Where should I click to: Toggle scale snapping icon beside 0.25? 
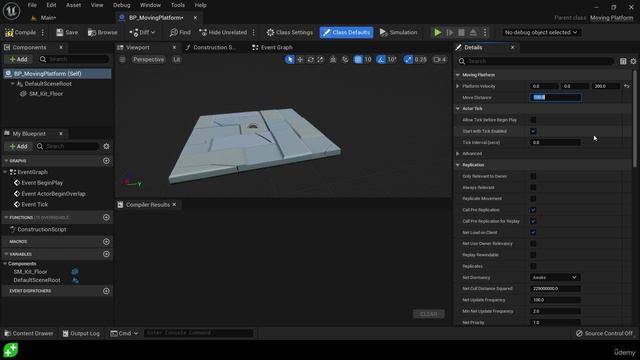point(408,60)
